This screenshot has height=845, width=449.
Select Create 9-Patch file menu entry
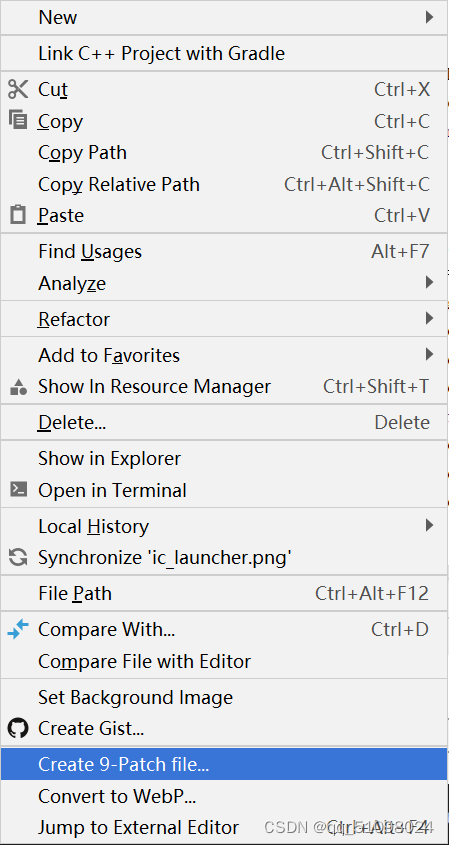click(x=224, y=764)
